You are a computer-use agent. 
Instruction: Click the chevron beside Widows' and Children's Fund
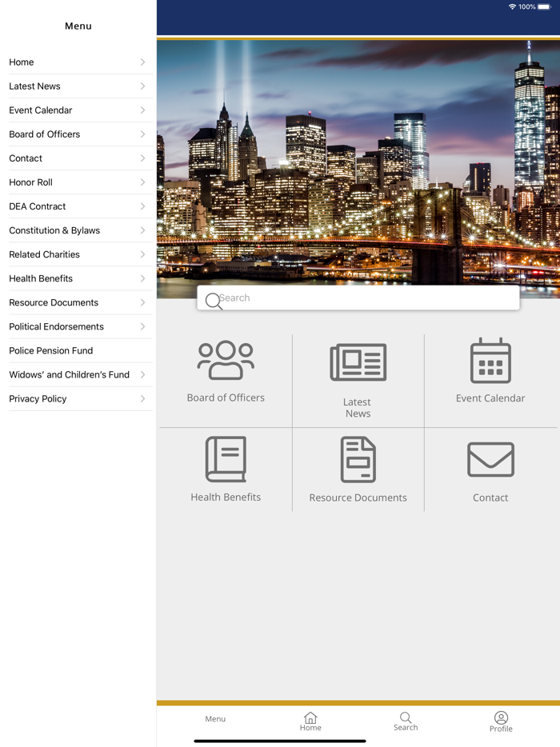click(142, 375)
